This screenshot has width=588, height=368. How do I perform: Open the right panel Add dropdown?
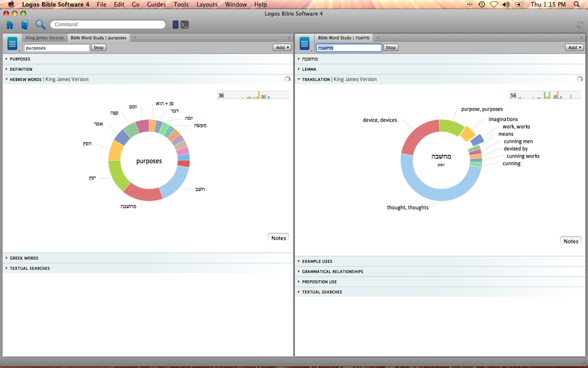point(574,47)
